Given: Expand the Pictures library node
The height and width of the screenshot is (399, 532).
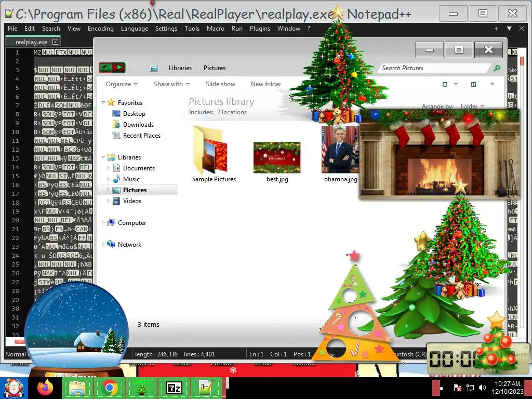Looking at the screenshot, I should click(108, 190).
